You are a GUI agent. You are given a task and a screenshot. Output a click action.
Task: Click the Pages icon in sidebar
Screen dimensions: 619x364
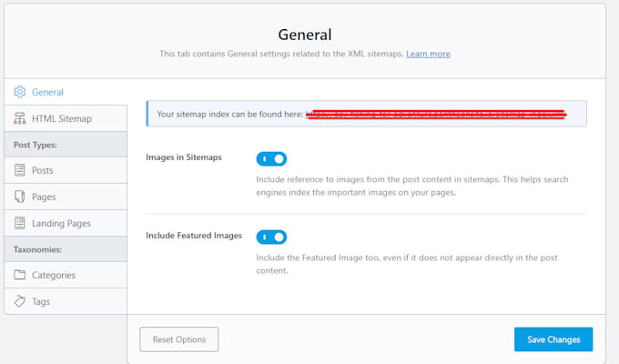[x=19, y=197]
